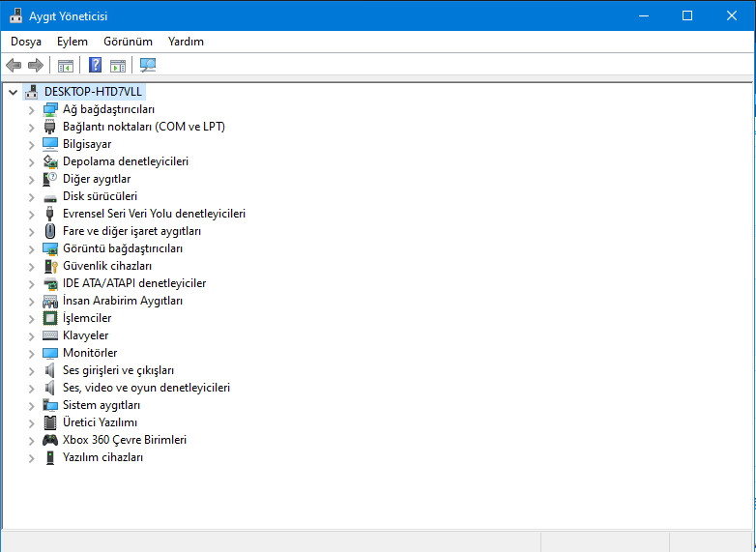Click the İşlemciler processor chip icon

[x=50, y=318]
